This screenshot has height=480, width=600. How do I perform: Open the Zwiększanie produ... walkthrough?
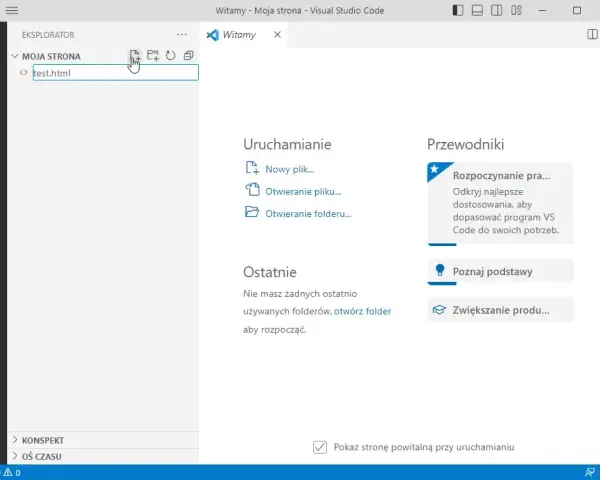pos(501,310)
